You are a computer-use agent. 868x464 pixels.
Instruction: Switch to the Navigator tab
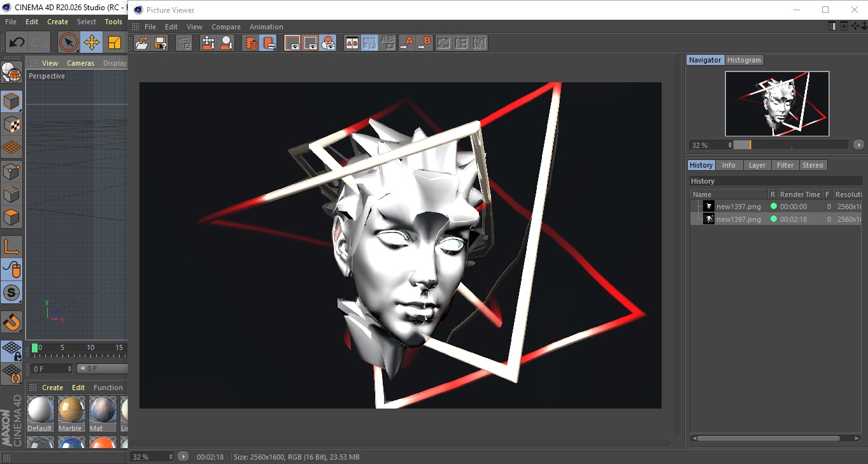705,60
